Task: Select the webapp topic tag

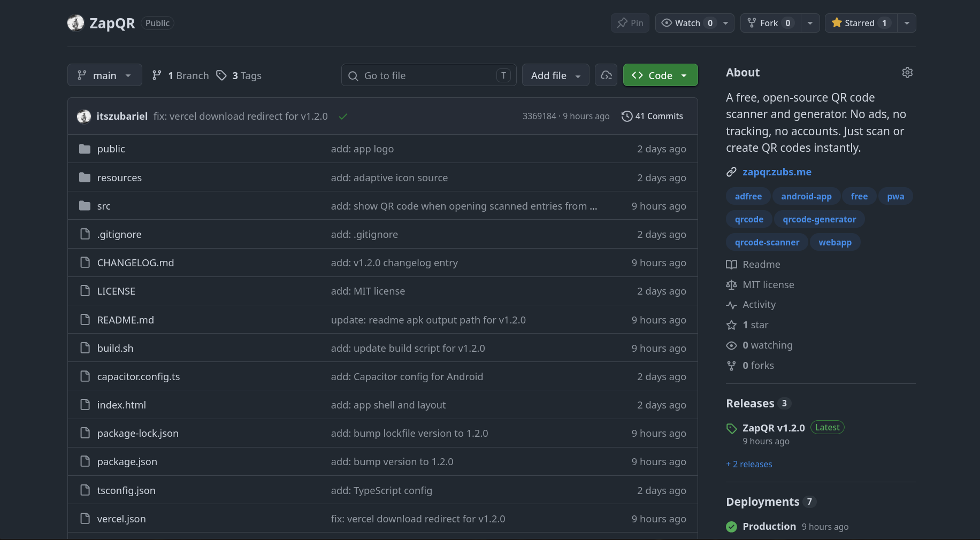Action: tap(834, 242)
